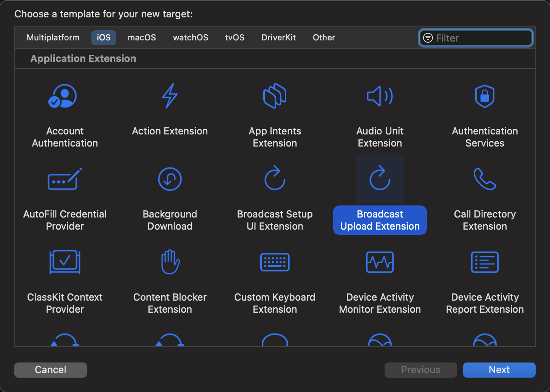
Task: Click the Application Extension section header
Action: click(83, 59)
